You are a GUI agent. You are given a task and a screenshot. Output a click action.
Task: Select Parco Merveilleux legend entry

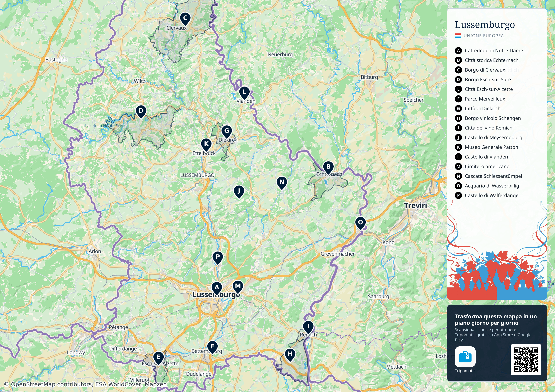[480, 99]
